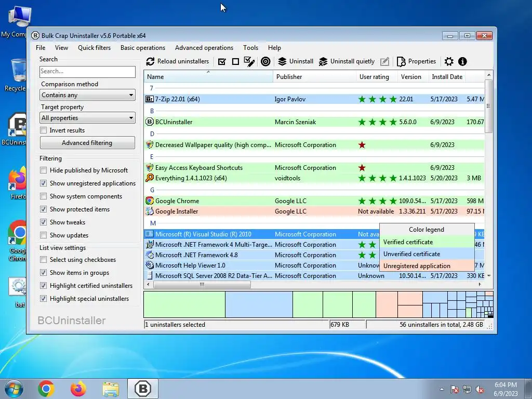
Task: Click the Microsoft .NET Framework 4.8 row icon
Action: tap(150, 255)
